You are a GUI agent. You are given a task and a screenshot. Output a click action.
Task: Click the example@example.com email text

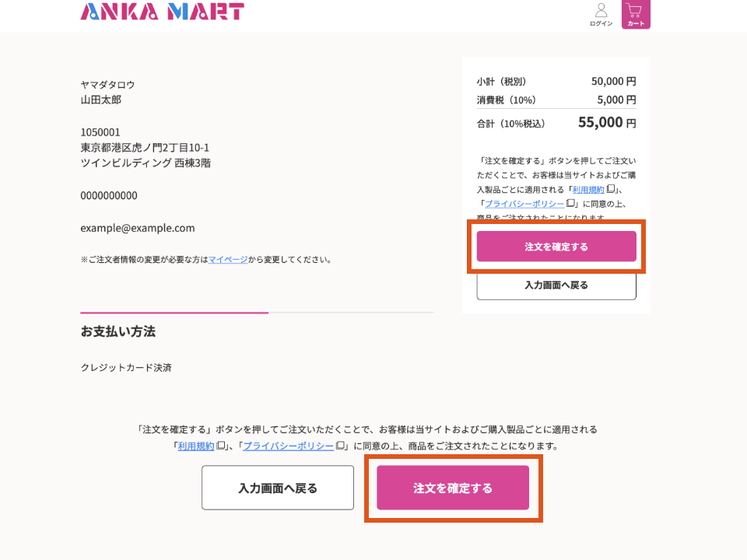(x=138, y=229)
